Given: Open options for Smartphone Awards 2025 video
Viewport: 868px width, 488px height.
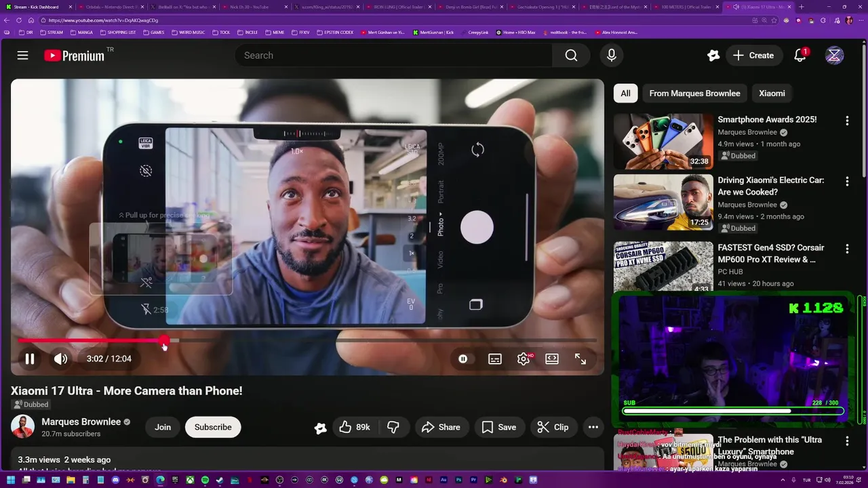Looking at the screenshot, I should point(847,121).
